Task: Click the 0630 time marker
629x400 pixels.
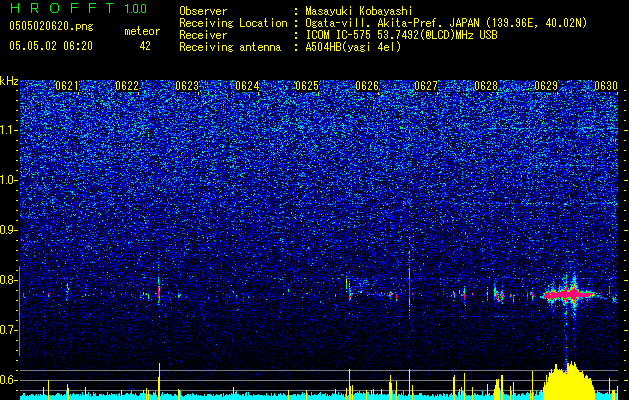Action: click(606, 86)
